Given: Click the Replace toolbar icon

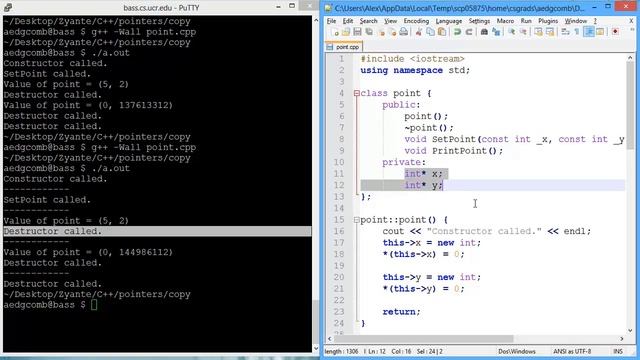Looking at the screenshot, I should [x=496, y=32].
